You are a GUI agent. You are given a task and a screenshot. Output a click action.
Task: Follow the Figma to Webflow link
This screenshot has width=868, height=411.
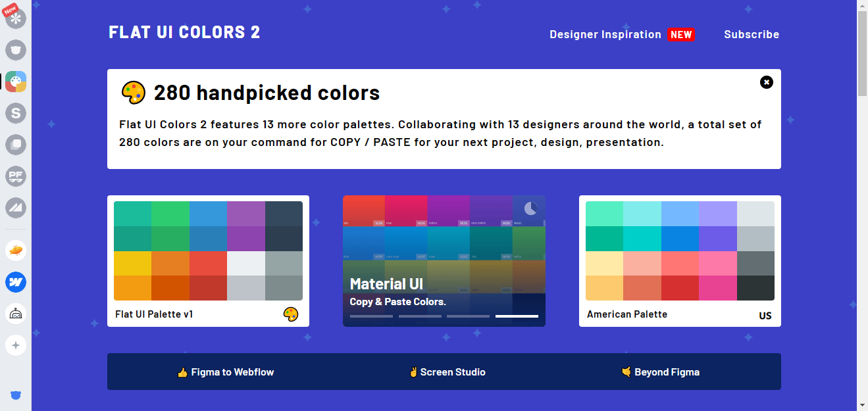(226, 372)
